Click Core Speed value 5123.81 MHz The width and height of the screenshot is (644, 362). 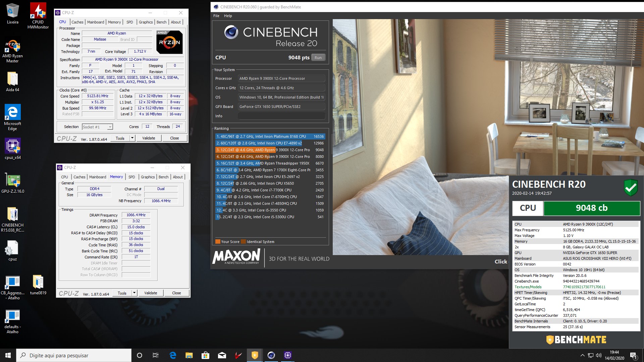[98, 96]
